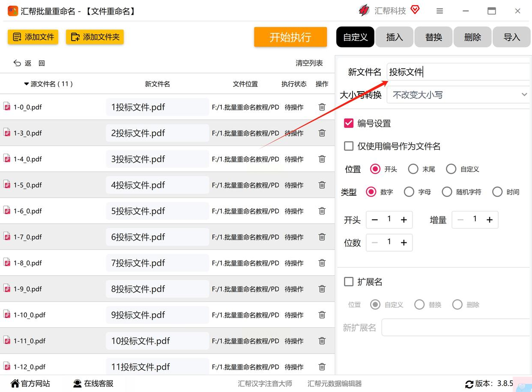The width and height of the screenshot is (532, 392).
Task: Click 返回 to go back
Action: [x=29, y=63]
